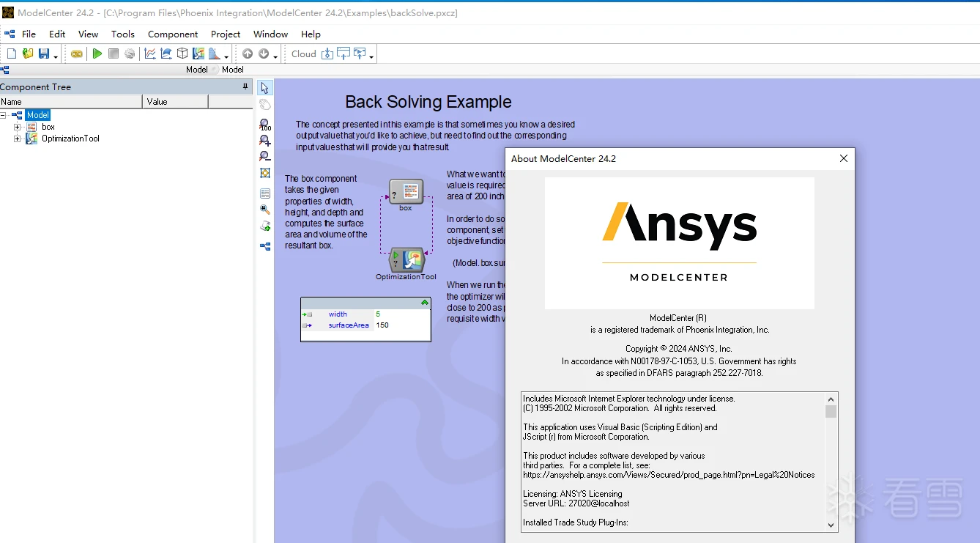Zoom out on the canvas

(265, 156)
